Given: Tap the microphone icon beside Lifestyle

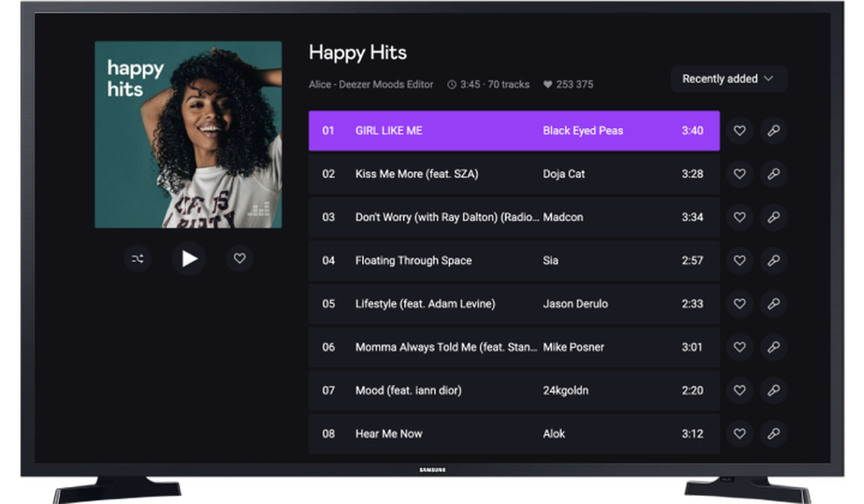Looking at the screenshot, I should click(773, 304).
